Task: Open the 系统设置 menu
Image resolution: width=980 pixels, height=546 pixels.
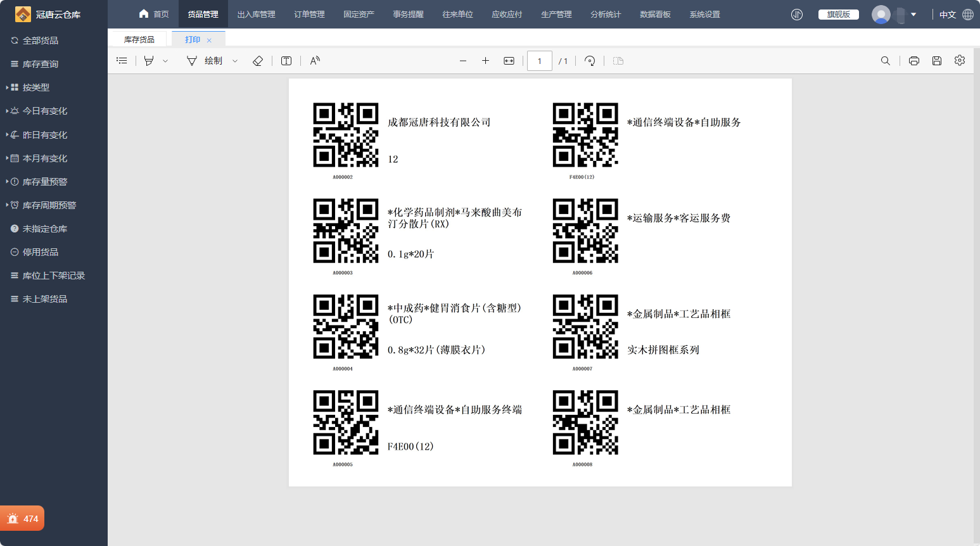Action: (704, 14)
